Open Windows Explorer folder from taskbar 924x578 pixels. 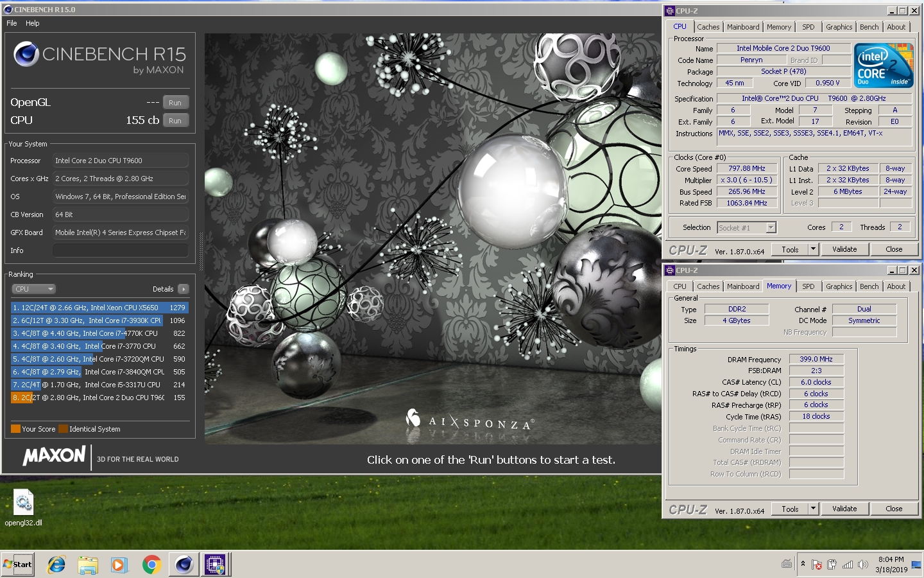(88, 565)
